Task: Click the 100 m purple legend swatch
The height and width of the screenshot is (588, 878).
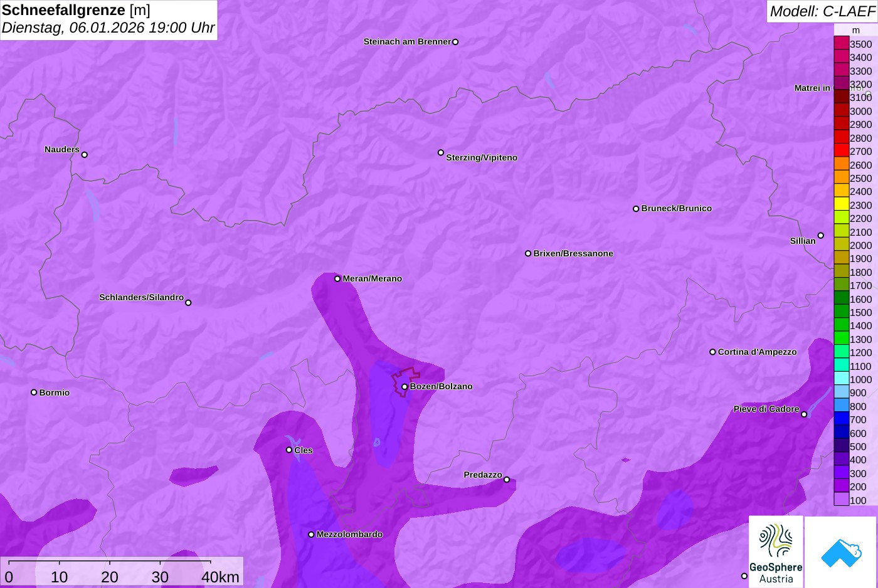Action: click(841, 500)
